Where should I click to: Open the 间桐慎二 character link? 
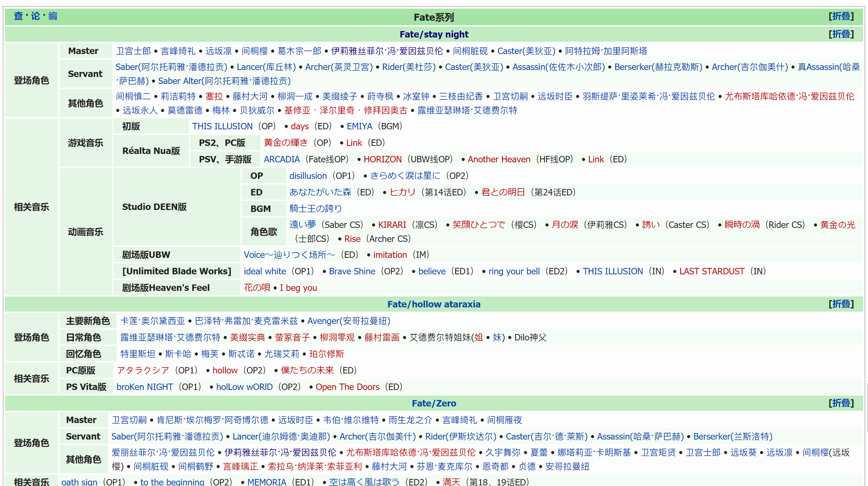133,96
